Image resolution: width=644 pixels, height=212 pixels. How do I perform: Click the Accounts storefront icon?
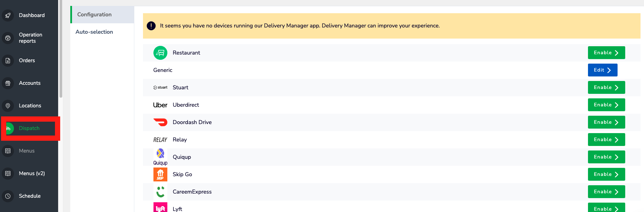8,83
